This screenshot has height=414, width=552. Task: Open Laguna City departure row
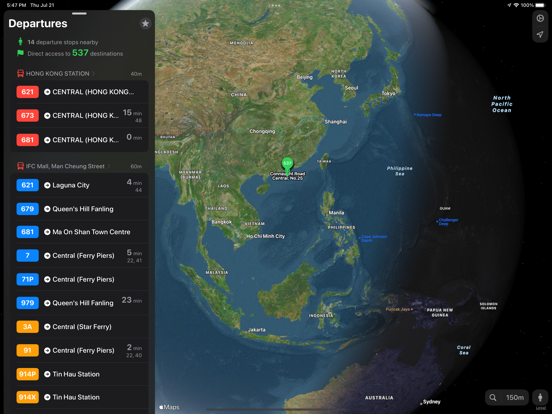(x=79, y=185)
